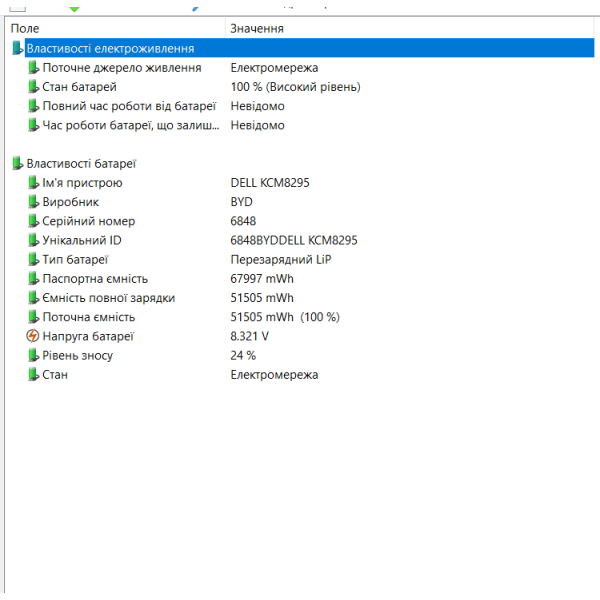Click the icon next to 'Властивості батареї'
Image resolution: width=600 pixels, height=600 pixels.
pos(17,163)
